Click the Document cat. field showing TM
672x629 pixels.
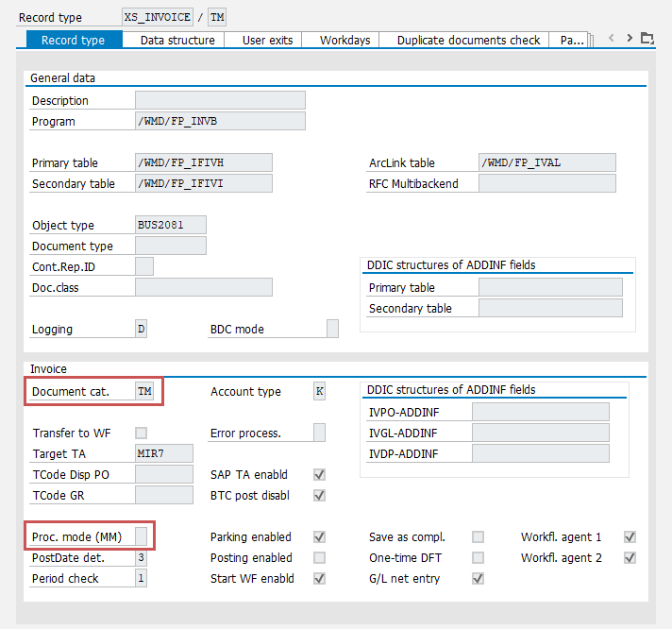click(144, 392)
